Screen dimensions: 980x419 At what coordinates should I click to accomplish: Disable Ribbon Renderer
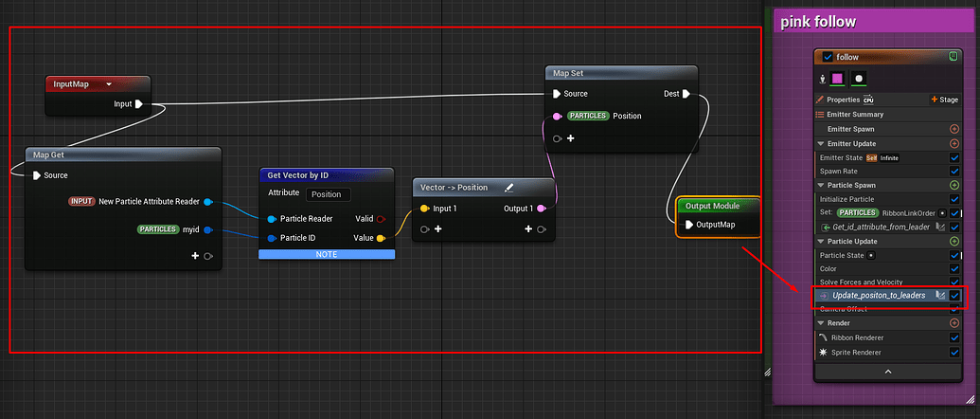[x=954, y=337]
